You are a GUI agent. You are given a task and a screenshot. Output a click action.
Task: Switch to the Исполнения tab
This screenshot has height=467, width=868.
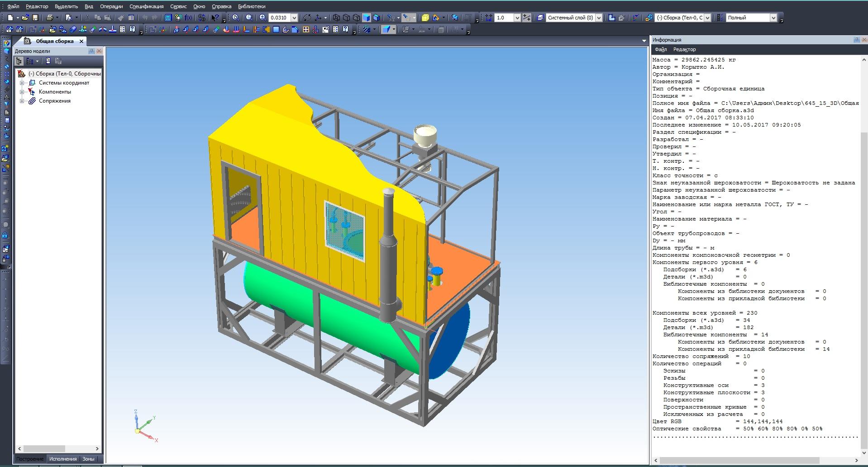click(63, 459)
